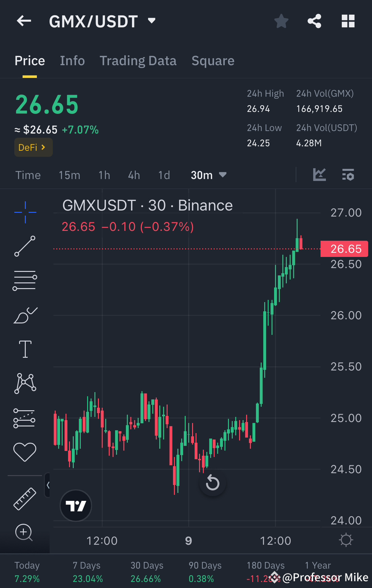Open the Info tab
This screenshot has height=588, width=372.
pyautogui.click(x=72, y=61)
